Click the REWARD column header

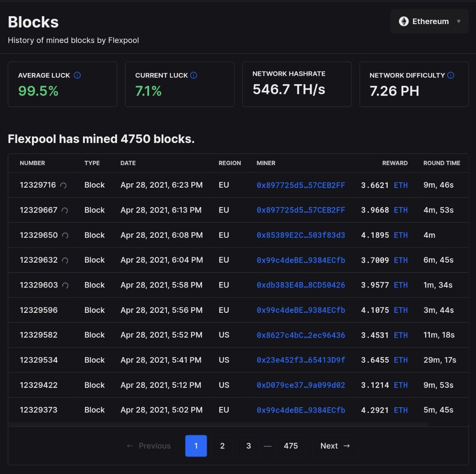(x=395, y=163)
